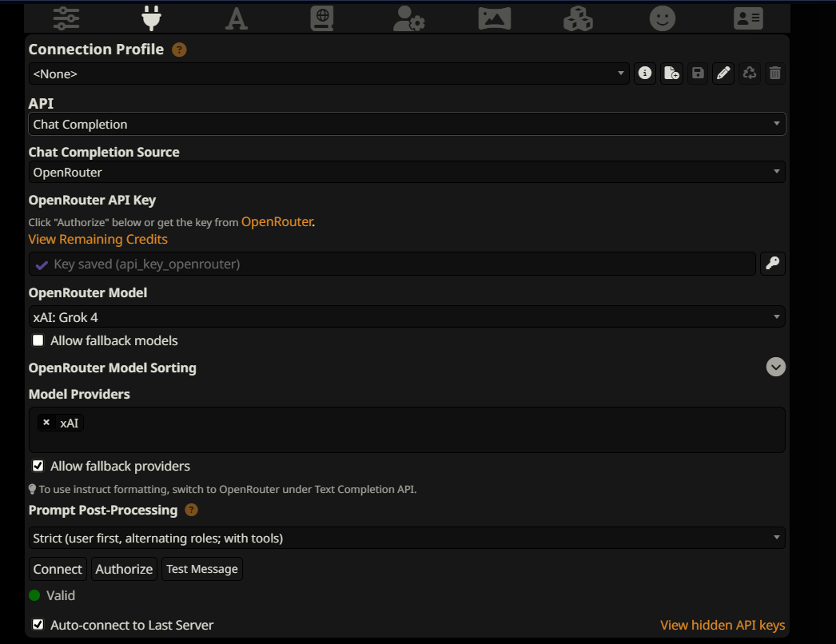Open Backgrounds image icon
The width and height of the screenshot is (836, 644).
pos(494,18)
